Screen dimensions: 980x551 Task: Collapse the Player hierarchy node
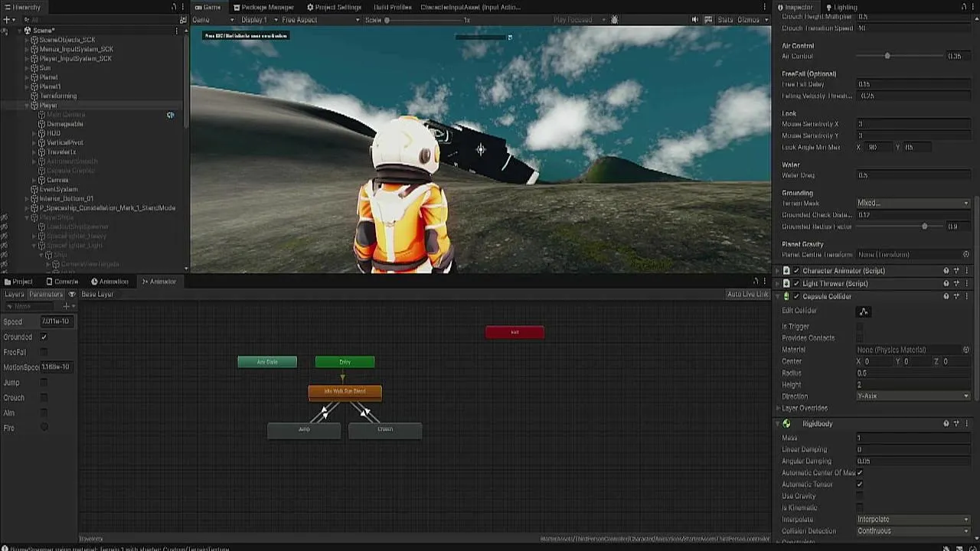click(27, 106)
